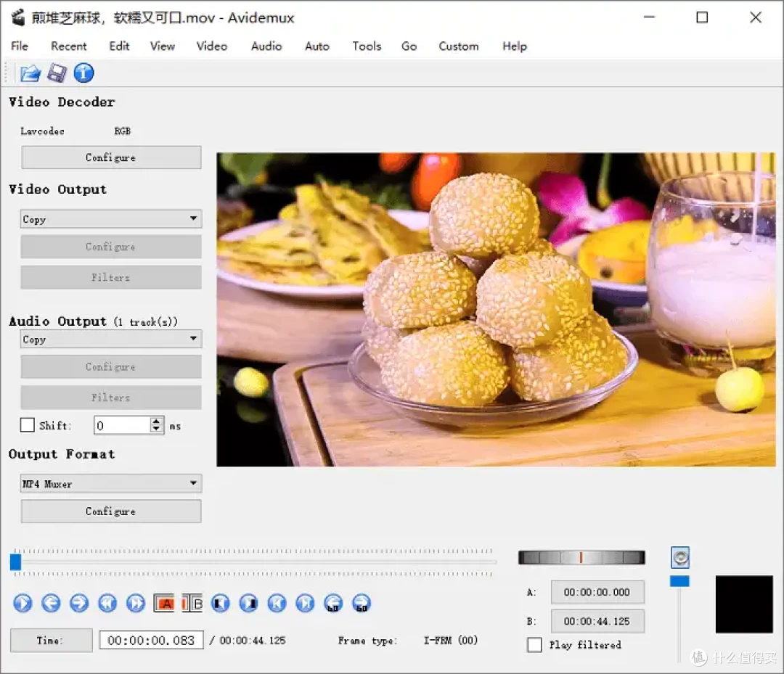This screenshot has height=674, width=784.
Task: Show file information with the blue info icon
Action: [84, 73]
